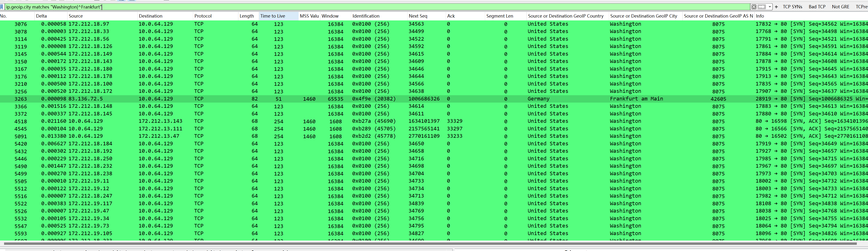The width and height of the screenshot is (868, 251).
Task: Open the display filter bookmark icon
Action: pyautogui.click(x=2, y=7)
